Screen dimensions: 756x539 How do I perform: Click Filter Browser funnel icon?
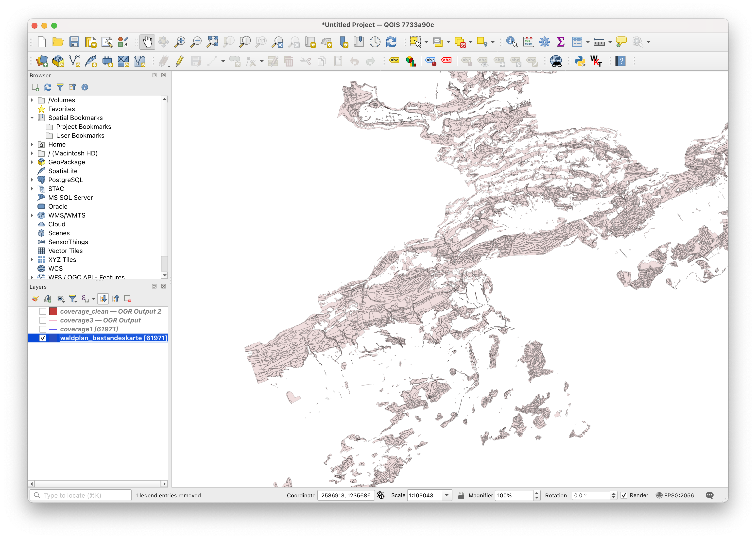click(x=60, y=87)
